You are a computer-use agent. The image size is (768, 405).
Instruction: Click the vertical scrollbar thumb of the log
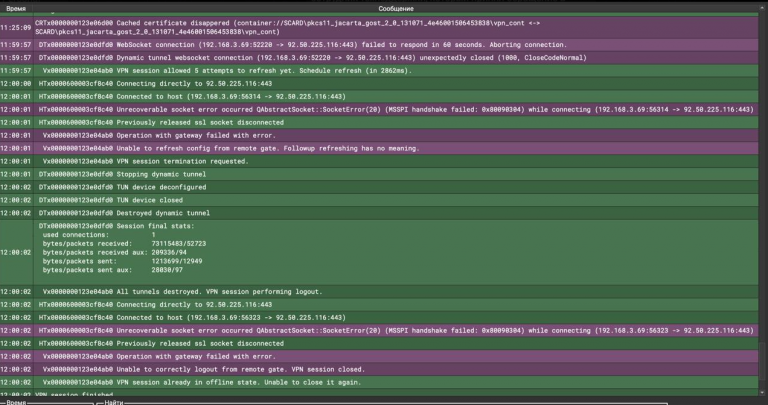click(x=763, y=362)
